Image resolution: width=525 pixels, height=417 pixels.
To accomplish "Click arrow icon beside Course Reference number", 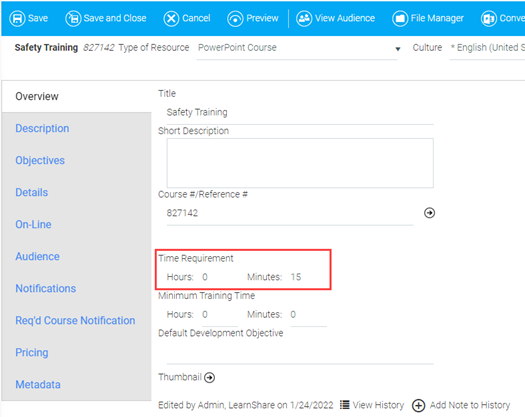I will tap(429, 213).
